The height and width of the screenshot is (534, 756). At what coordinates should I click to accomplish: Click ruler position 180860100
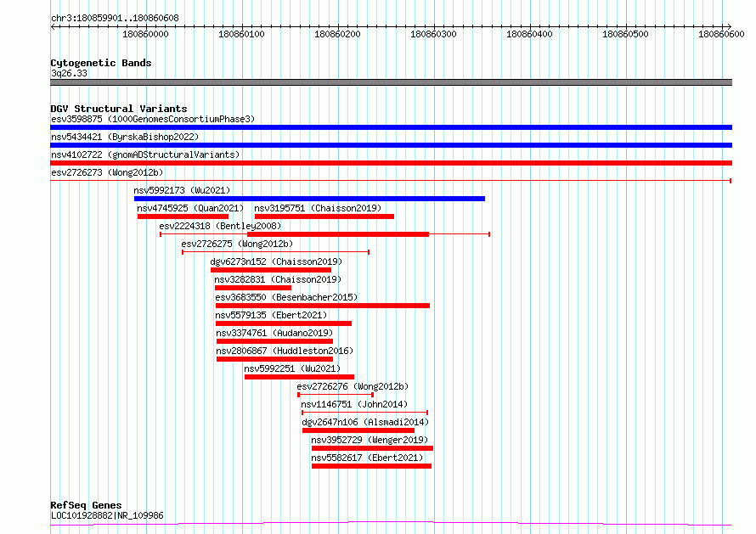(241, 34)
